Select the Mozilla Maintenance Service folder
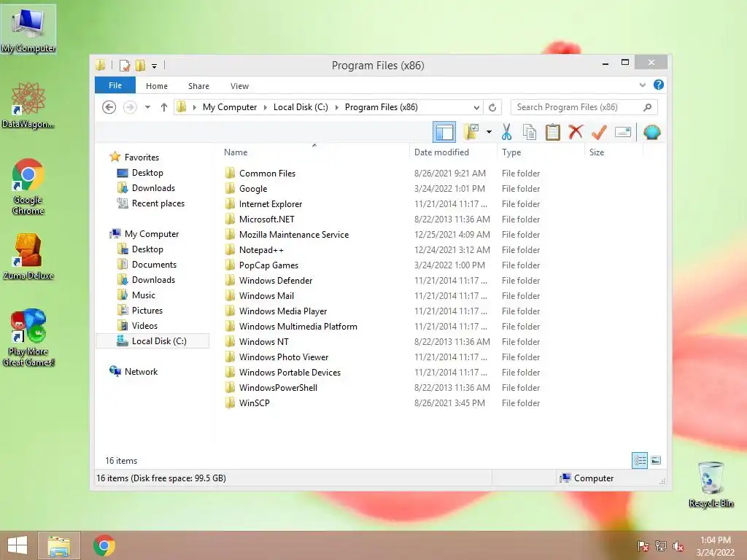Viewport: 747px width, 560px height. tap(293, 235)
